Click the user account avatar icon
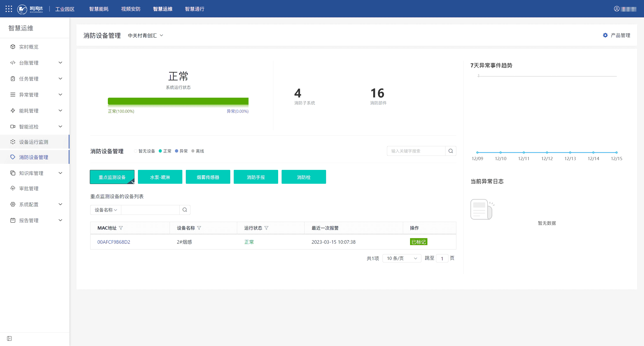This screenshot has height=346, width=644. click(616, 9)
